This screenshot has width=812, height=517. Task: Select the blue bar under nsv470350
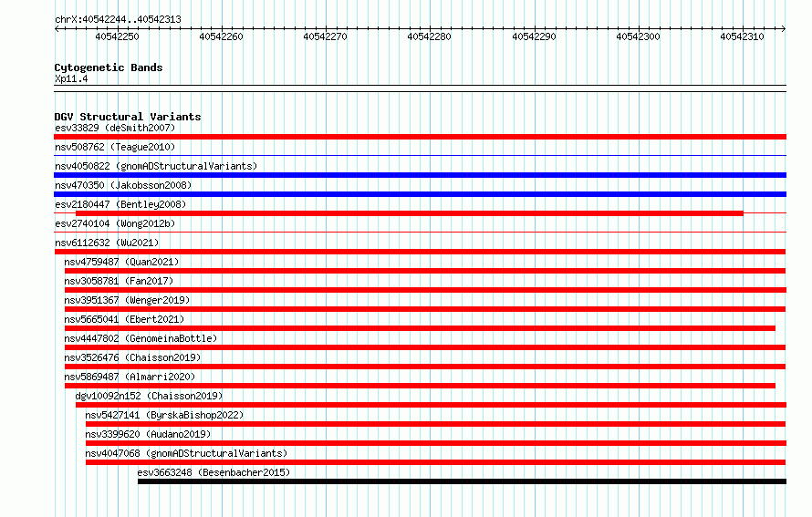tap(420, 194)
